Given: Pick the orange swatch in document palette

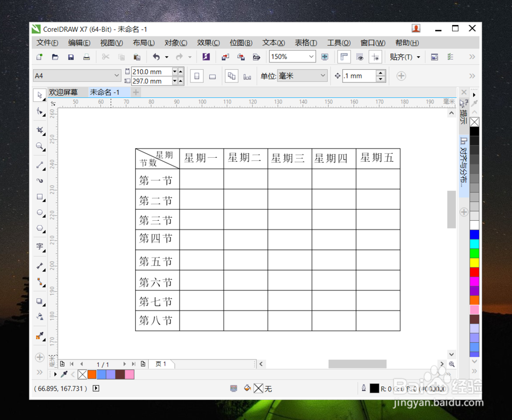Looking at the screenshot, I should [x=92, y=374].
